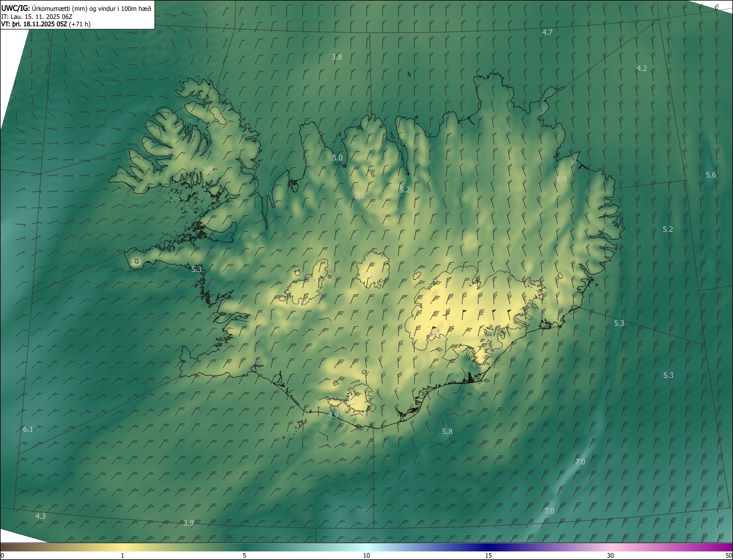Click the title line starting with UWC/IG
Viewport: 733px width, 560px height.
pyautogui.click(x=76, y=8)
